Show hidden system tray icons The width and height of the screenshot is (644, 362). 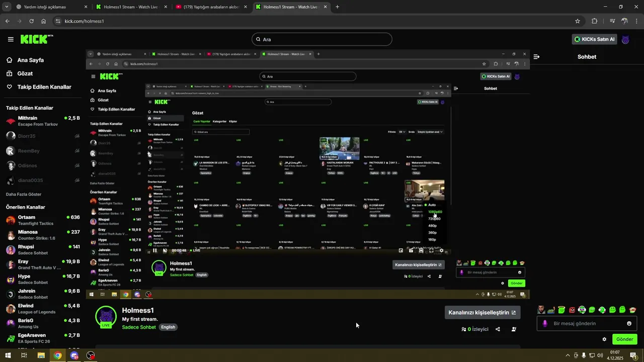point(568,355)
